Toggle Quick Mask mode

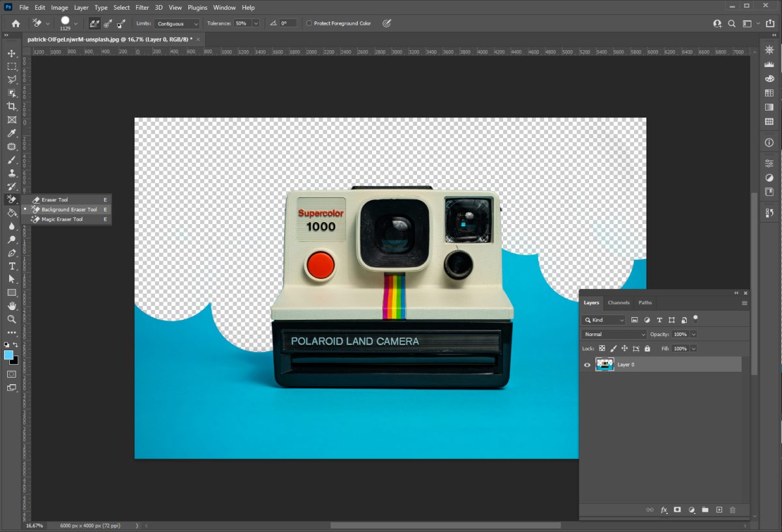(x=12, y=374)
